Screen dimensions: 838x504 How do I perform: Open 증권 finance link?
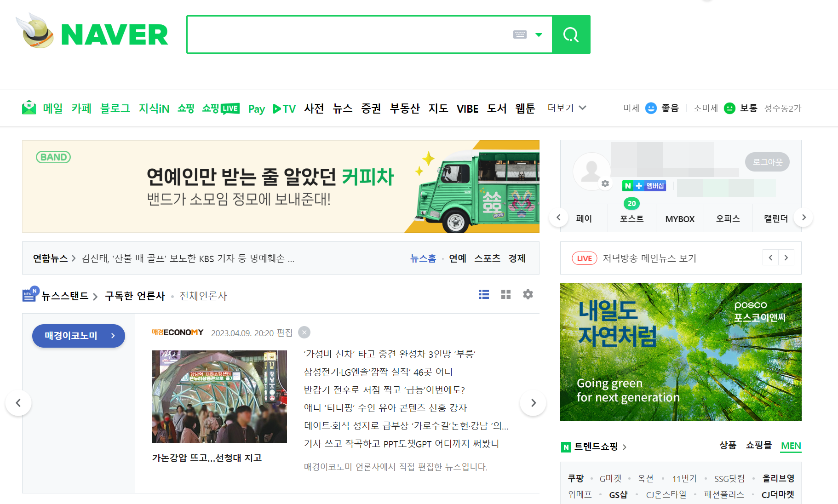pos(371,109)
